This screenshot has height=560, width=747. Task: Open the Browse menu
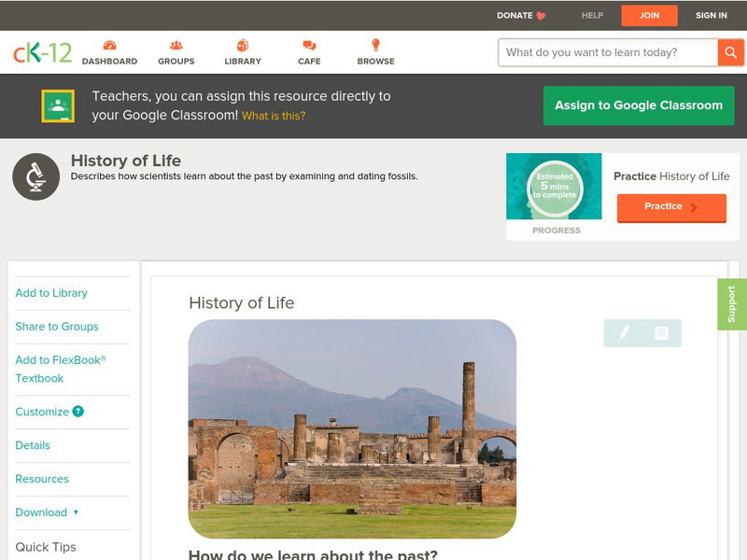click(375, 46)
